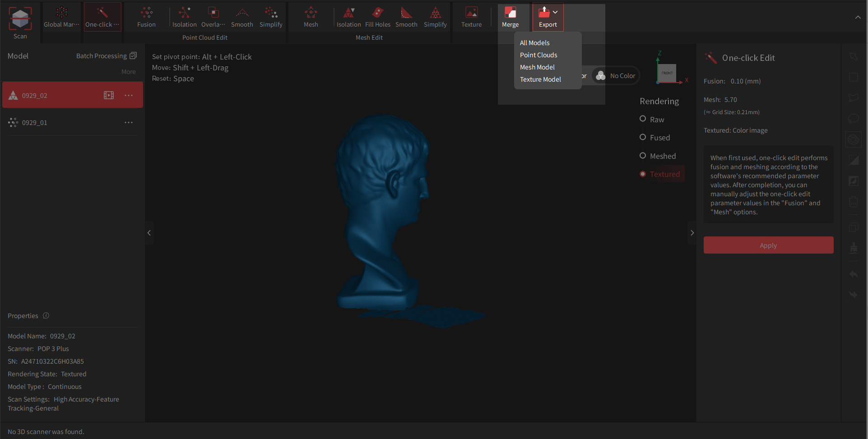Open options menu for model 0929_01
The width and height of the screenshot is (868, 439).
pos(129,123)
